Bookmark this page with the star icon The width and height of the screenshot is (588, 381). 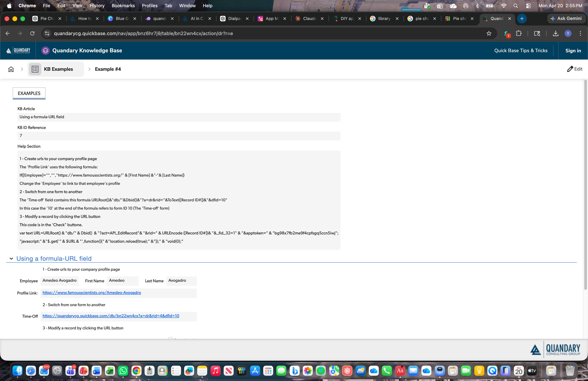489,33
